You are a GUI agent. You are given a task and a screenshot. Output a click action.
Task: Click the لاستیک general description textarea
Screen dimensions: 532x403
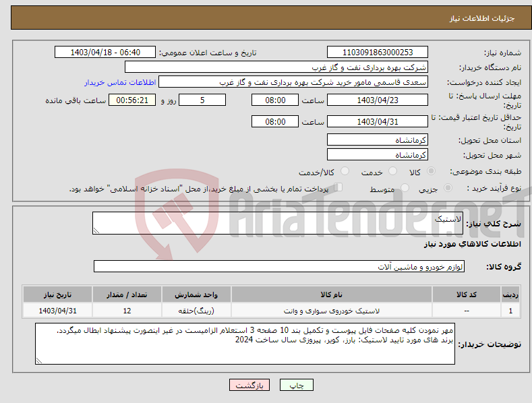[x=278, y=223]
